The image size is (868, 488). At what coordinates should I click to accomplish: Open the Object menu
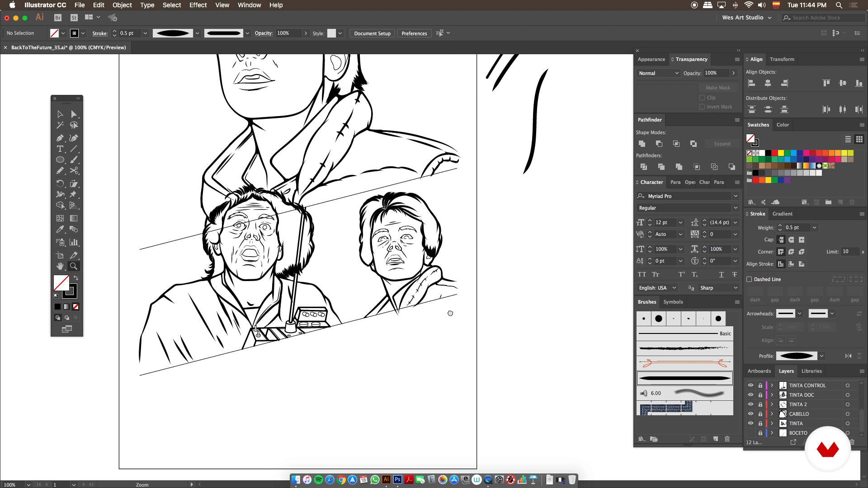click(122, 5)
